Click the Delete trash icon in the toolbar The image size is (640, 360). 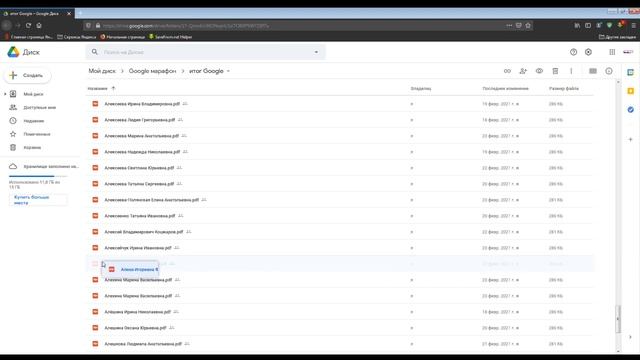click(x=555, y=71)
